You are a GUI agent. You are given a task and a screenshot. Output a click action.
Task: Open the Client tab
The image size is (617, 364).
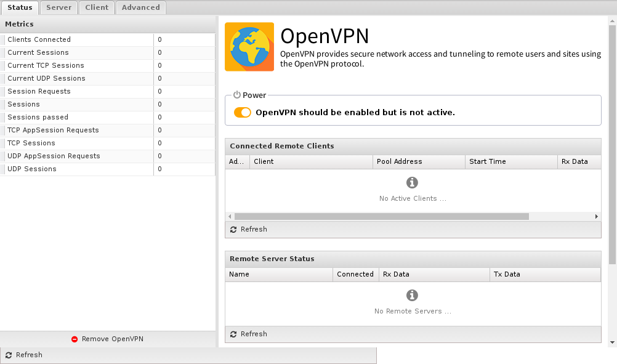point(97,7)
